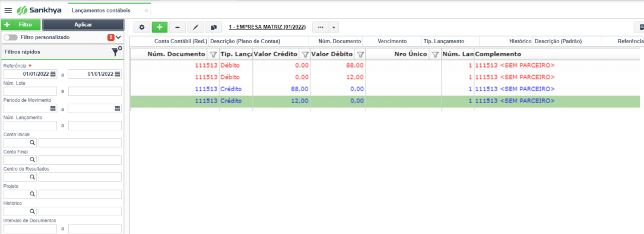
Task: Open calendar for Período de Movimento start
Action: pos(53,108)
